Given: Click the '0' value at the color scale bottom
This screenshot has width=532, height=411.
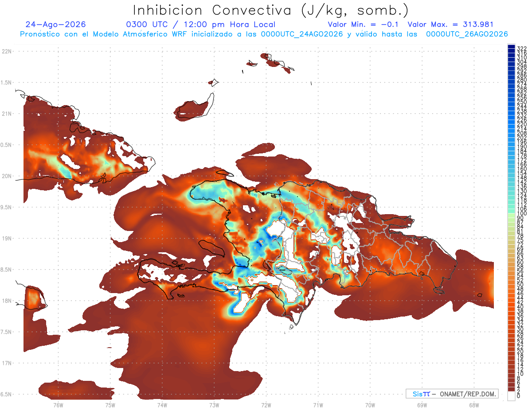Looking at the screenshot, I should click(519, 395).
